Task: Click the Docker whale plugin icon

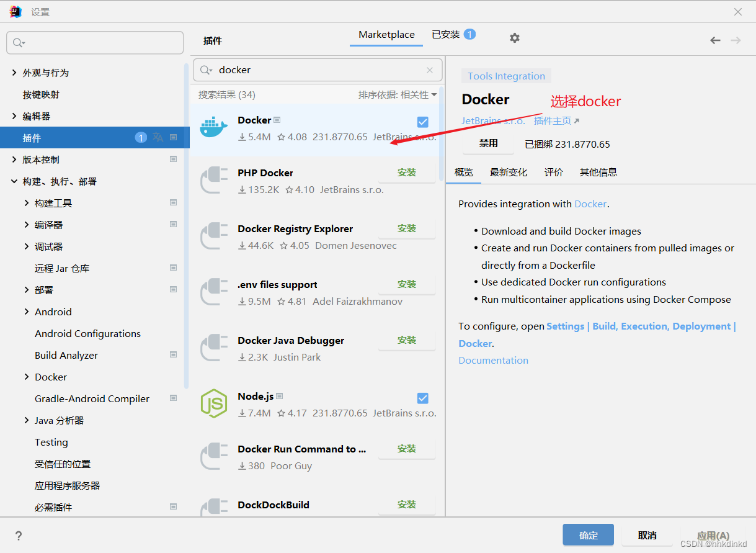Action: click(x=214, y=128)
